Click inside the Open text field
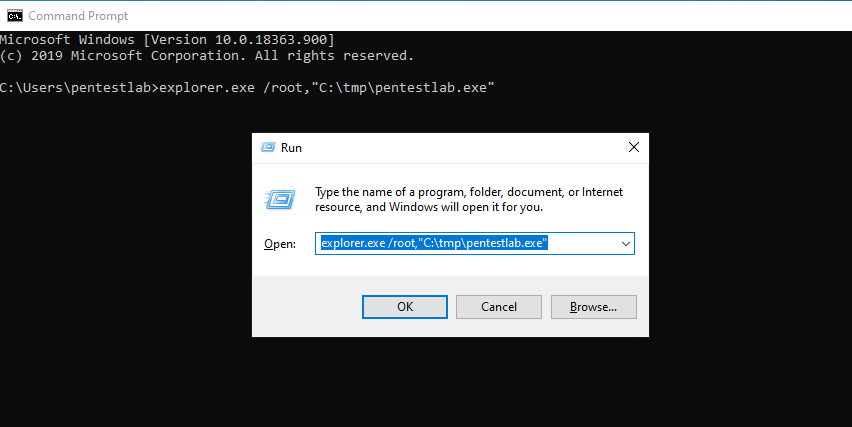This screenshot has height=427, width=852. pos(580,243)
